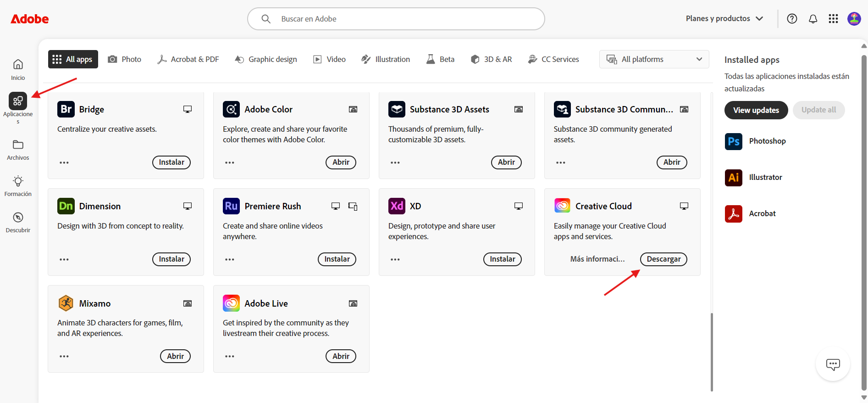Switch to the Photo category tab

point(125,59)
